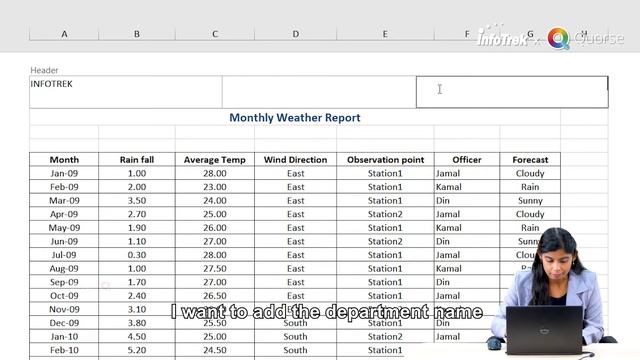Select the Jul-09 month cell
The height and width of the screenshot is (360, 640).
pos(64,255)
